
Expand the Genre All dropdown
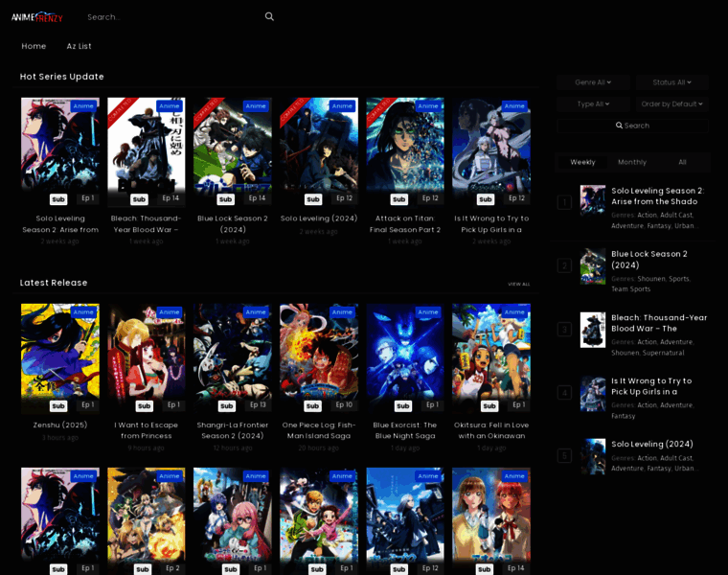[x=594, y=82]
